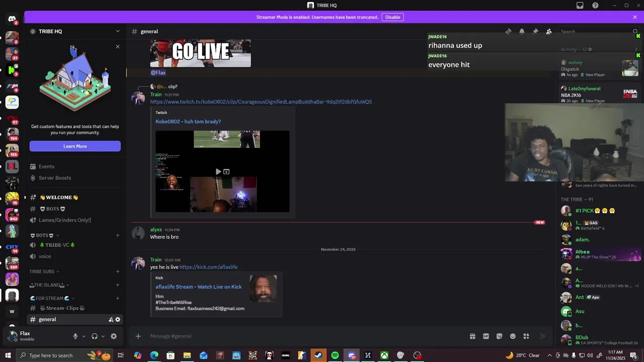Open the kick.com/aflaxlife link
This screenshot has width=644, height=362.
[x=208, y=267]
